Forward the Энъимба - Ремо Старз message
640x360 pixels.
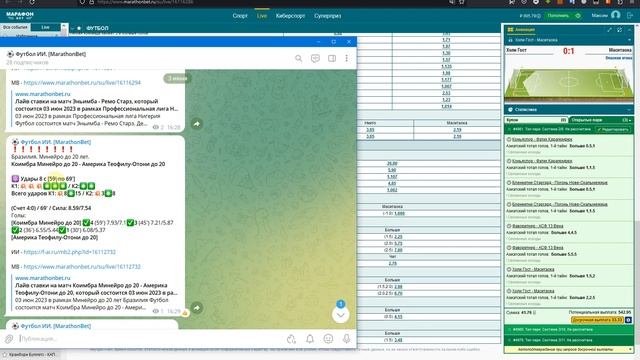click(x=197, y=124)
